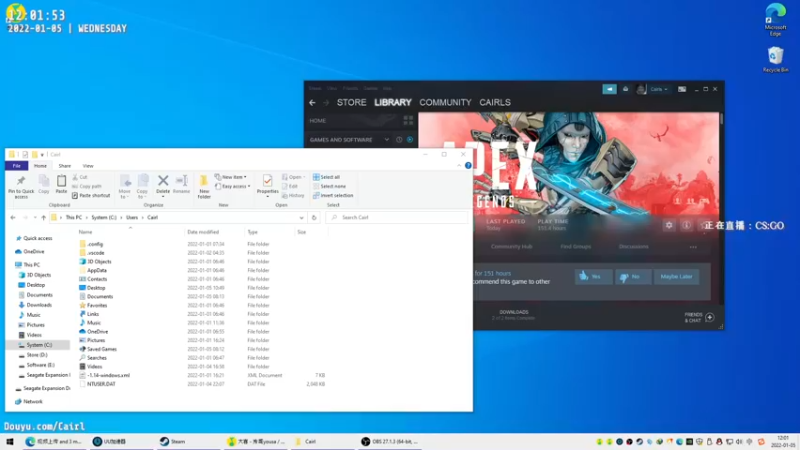Click the ready-to-play filter icon in Steam
800x450 pixels.
pyautogui.click(x=410, y=140)
